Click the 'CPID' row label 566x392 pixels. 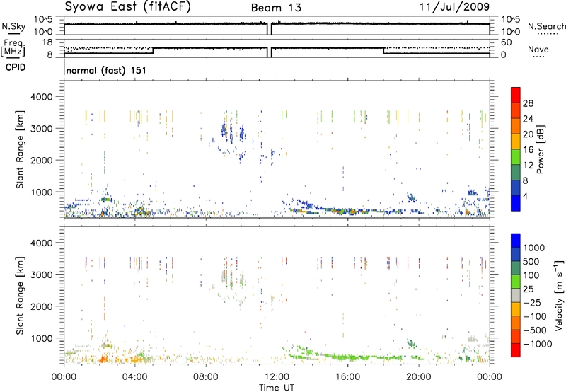16,67
